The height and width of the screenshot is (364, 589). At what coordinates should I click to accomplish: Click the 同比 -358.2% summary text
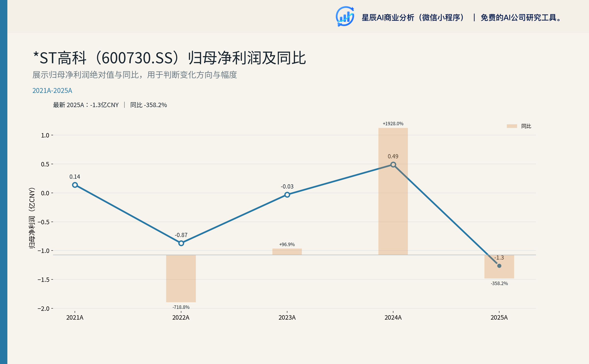[148, 105]
